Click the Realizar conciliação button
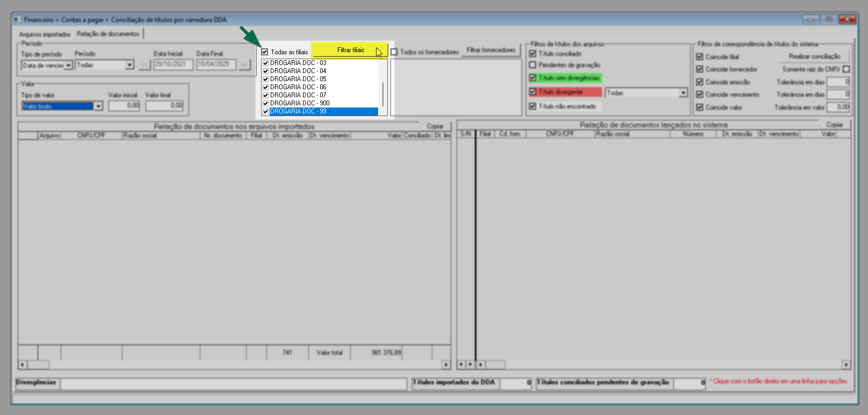The width and height of the screenshot is (868, 415). [814, 56]
